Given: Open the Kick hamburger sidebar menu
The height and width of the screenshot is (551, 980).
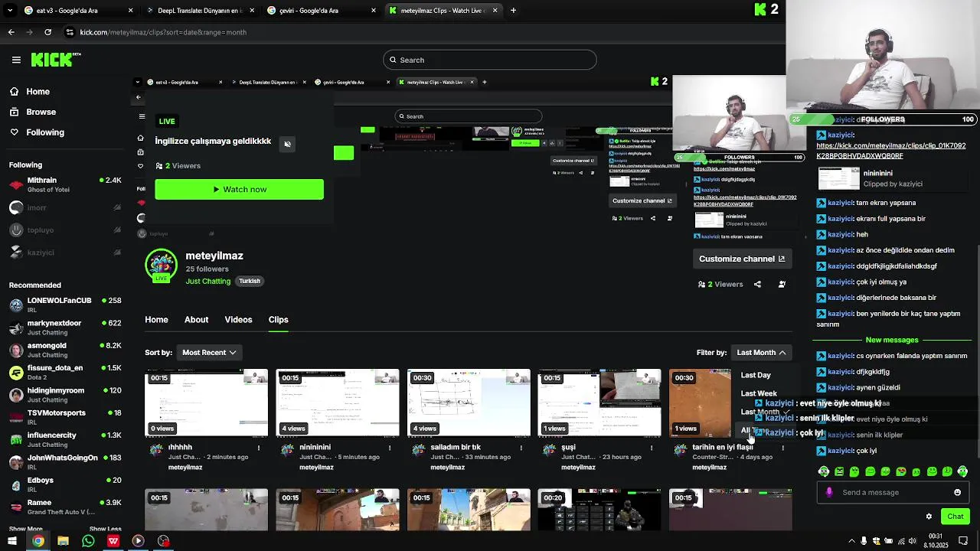Looking at the screenshot, I should click(x=16, y=60).
